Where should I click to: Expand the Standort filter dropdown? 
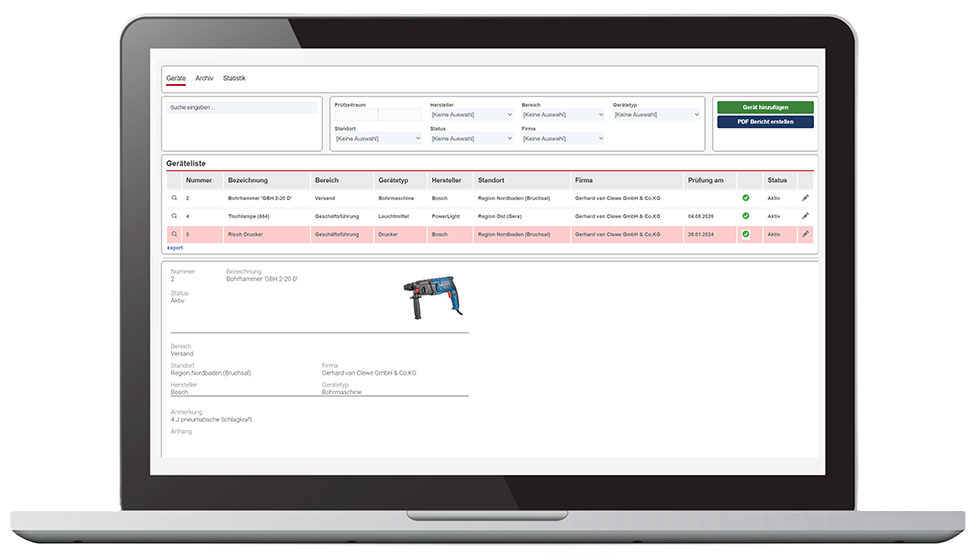click(377, 139)
